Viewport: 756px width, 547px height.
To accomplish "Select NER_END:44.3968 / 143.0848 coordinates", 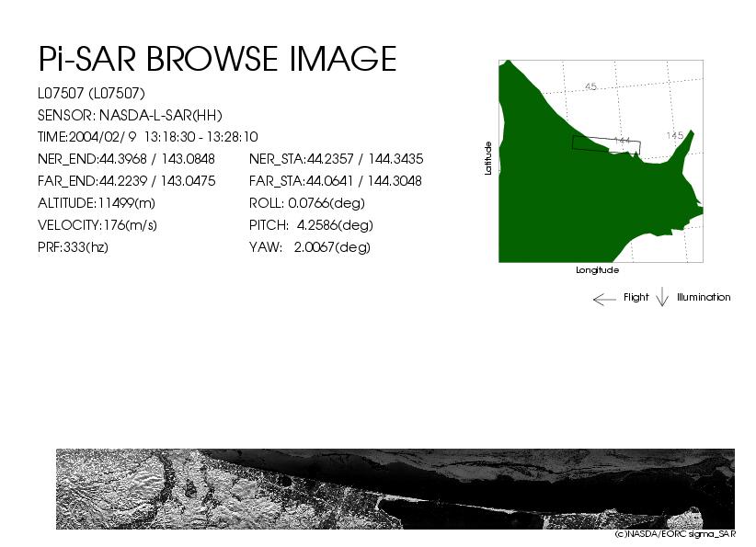I will pyautogui.click(x=126, y=159).
